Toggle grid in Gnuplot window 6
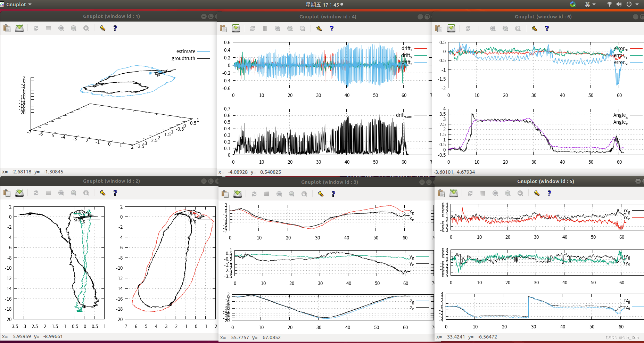Screen dimensions: 644x343 (x=480, y=28)
